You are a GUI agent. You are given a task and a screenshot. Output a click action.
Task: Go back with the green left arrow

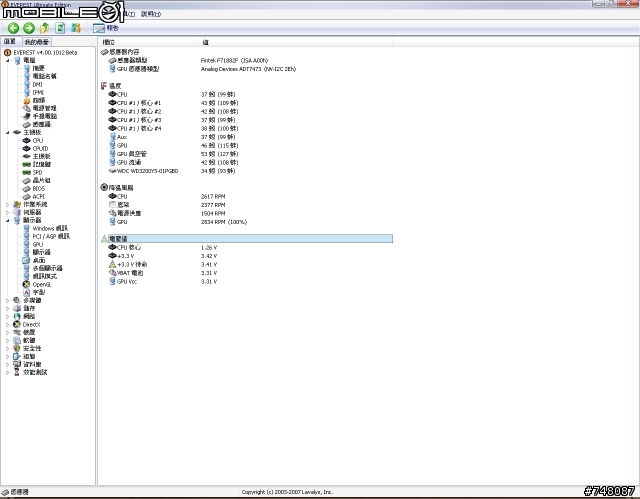point(13,28)
